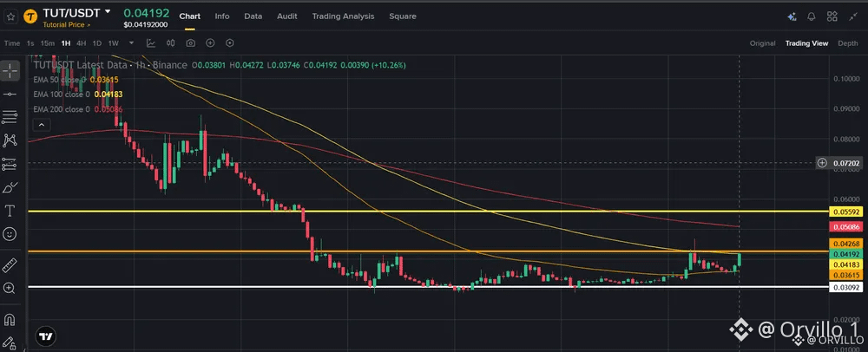This screenshot has width=868, height=352.
Task: Click the +10.26% change value
Action: 388,65
